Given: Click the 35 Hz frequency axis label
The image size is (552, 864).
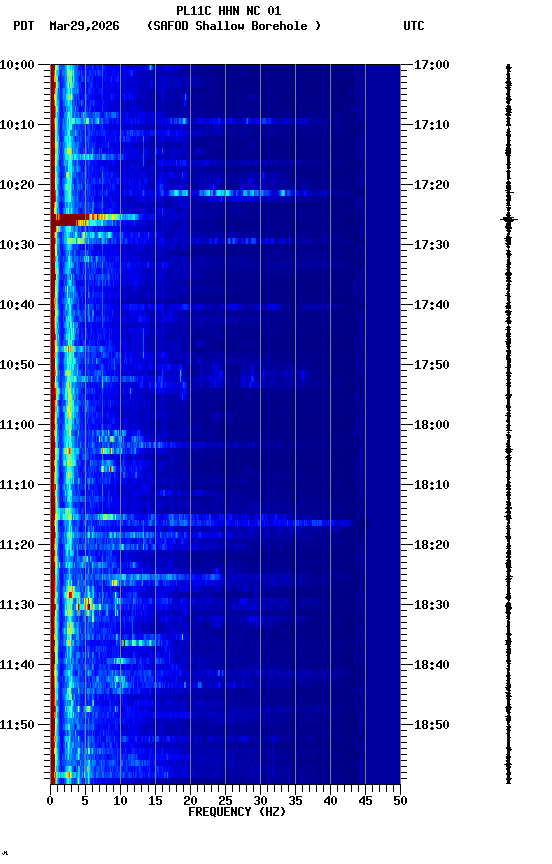Looking at the screenshot, I should [295, 801].
